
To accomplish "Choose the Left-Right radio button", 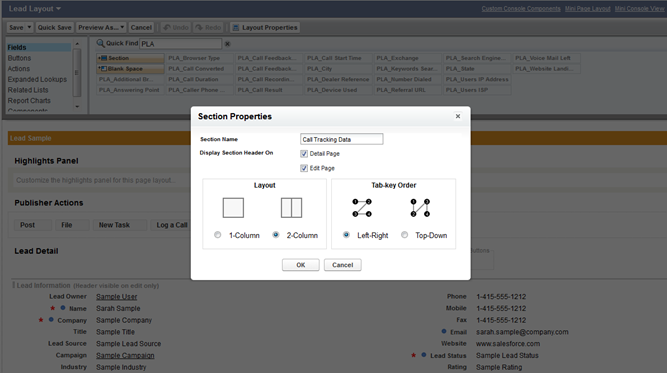I will pyautogui.click(x=346, y=235).
